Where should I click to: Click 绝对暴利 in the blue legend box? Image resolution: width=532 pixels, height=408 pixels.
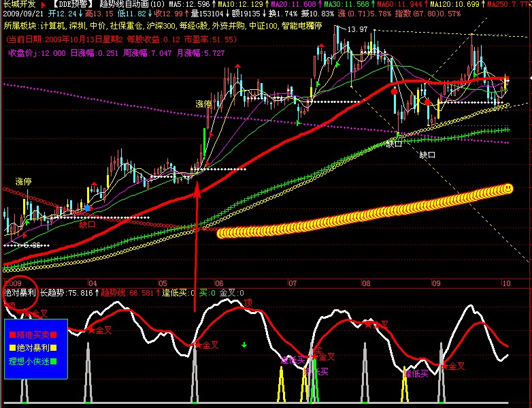(x=33, y=348)
